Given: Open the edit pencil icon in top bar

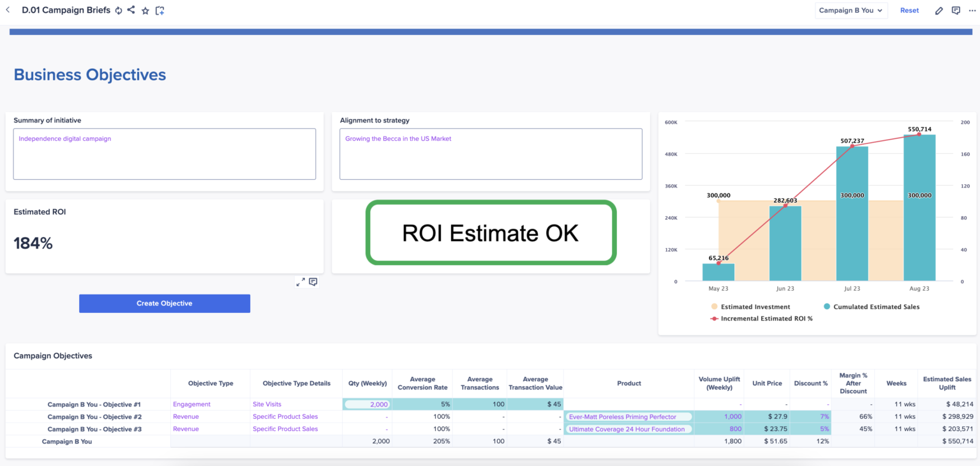Looking at the screenshot, I should tap(939, 11).
